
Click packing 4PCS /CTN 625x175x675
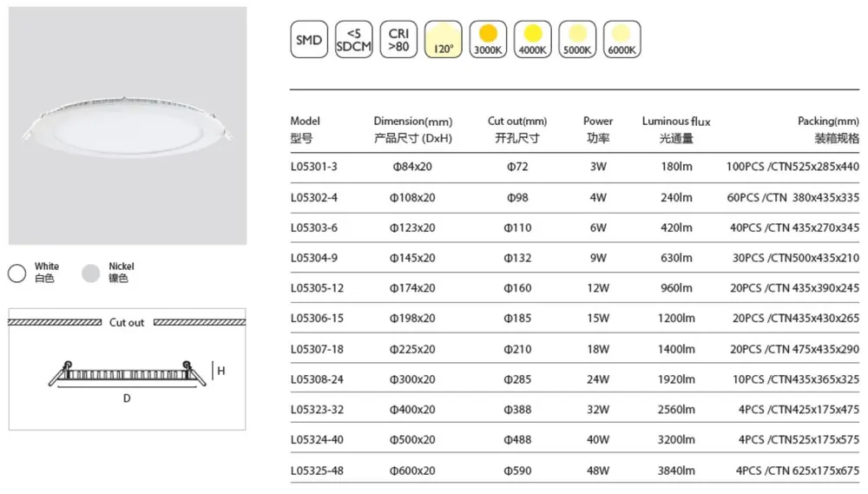tap(798, 471)
